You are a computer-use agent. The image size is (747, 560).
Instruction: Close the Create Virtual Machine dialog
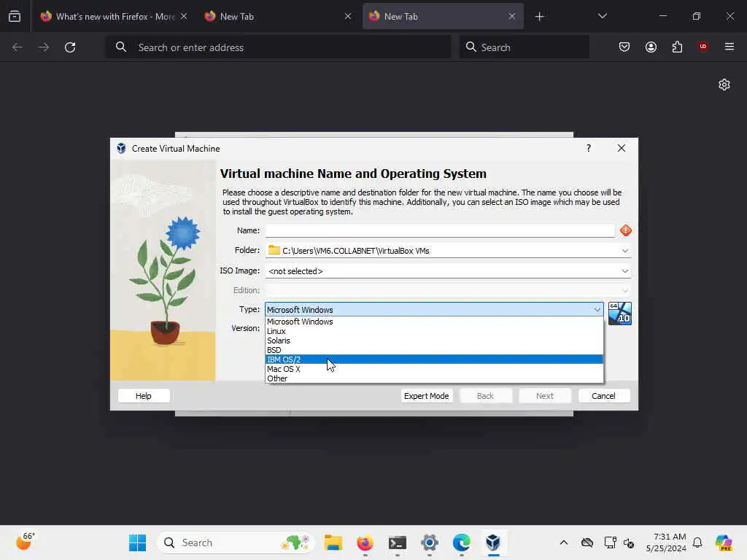622,148
